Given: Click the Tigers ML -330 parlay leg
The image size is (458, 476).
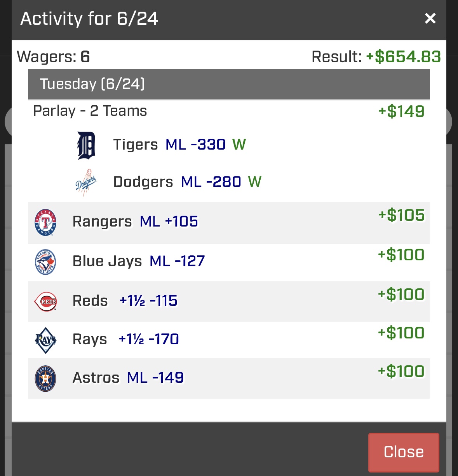Looking at the screenshot, I should pos(179,145).
